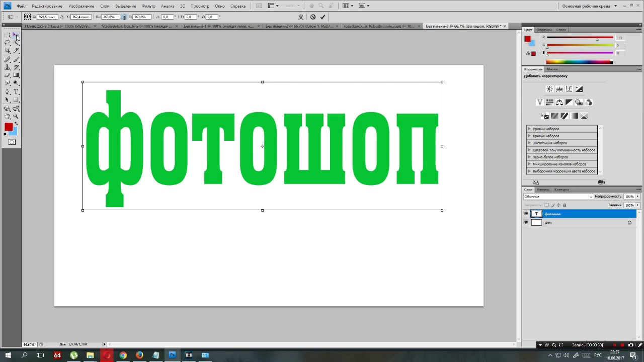Switch to the Маски tab
This screenshot has width=644, height=362.
[x=552, y=69]
